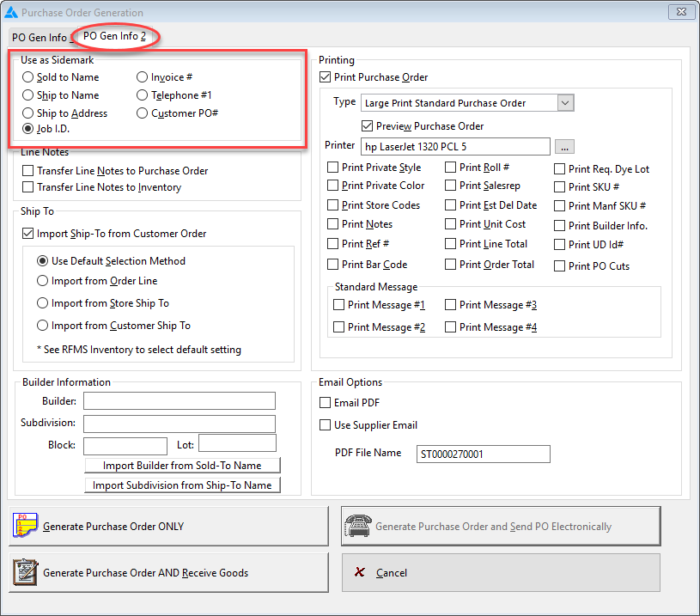Screen dimensions: 700x616
Task: Enable Email PDF option
Action: point(325,402)
